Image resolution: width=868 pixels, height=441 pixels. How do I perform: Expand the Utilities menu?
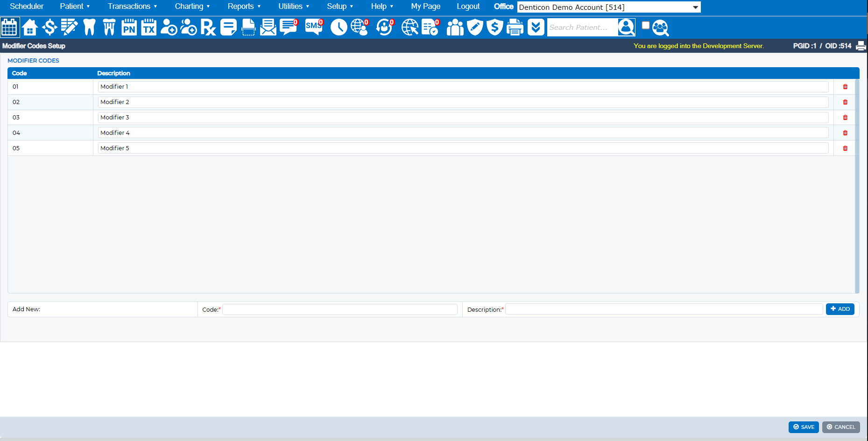[x=294, y=7]
